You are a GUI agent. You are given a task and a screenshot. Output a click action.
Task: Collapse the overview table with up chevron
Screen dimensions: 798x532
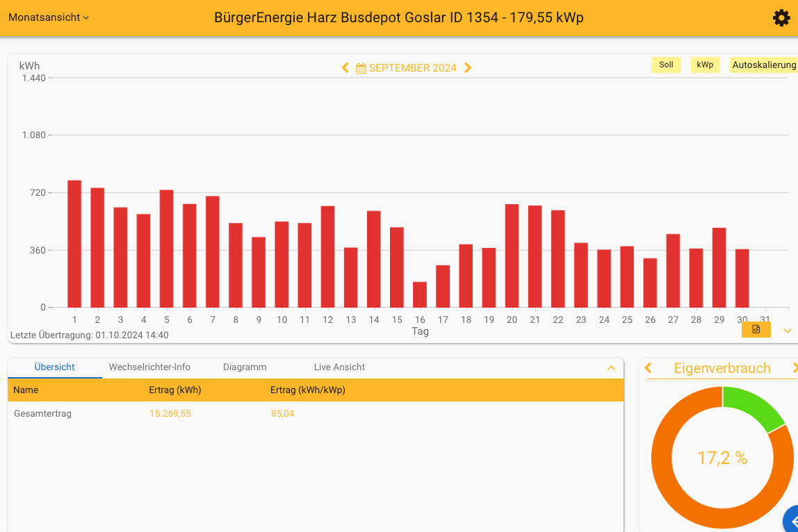(611, 368)
